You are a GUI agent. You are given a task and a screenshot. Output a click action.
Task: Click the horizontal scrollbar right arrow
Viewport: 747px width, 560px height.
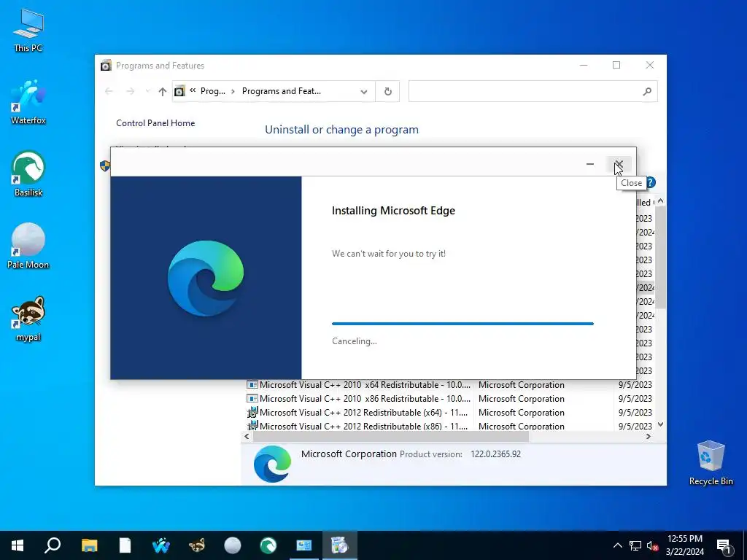(x=649, y=436)
